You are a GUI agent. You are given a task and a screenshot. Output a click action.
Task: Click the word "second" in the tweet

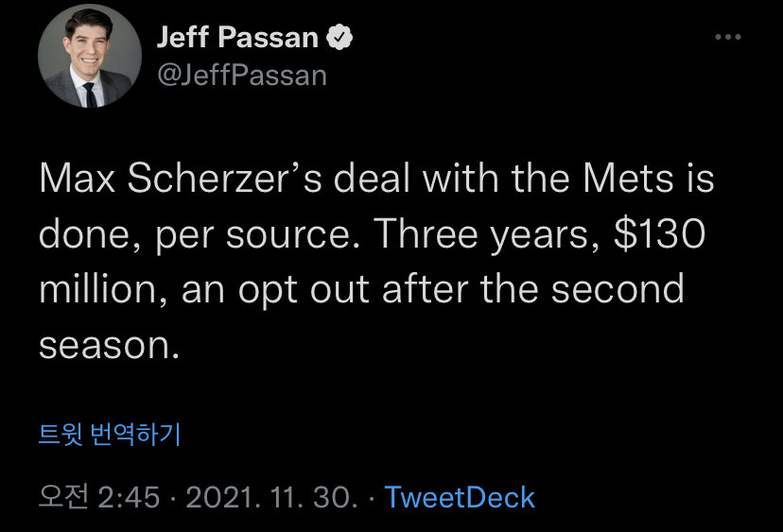(618, 290)
